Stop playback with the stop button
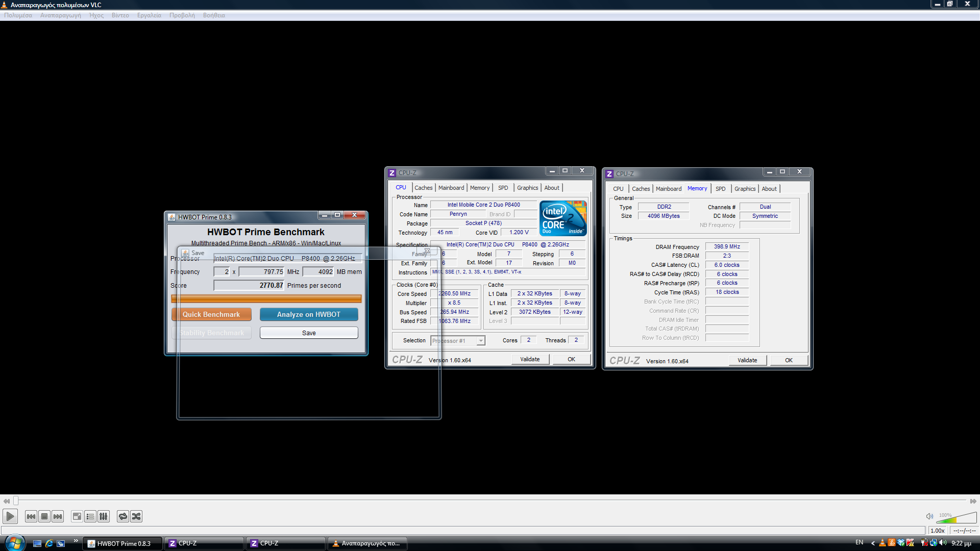980x551 pixels. (44, 516)
